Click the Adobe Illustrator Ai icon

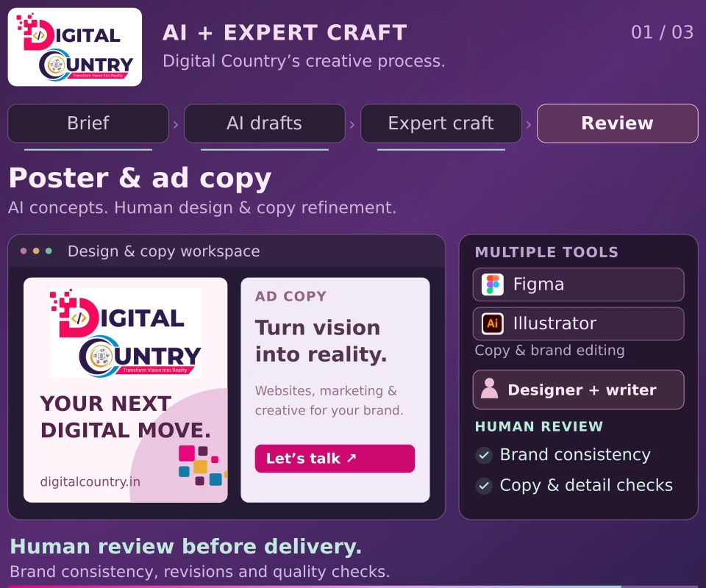pyautogui.click(x=492, y=323)
